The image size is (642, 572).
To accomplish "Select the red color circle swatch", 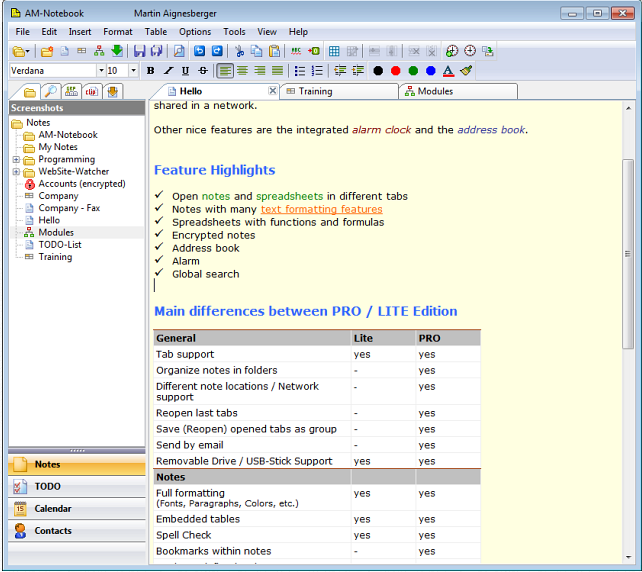I will click(396, 71).
